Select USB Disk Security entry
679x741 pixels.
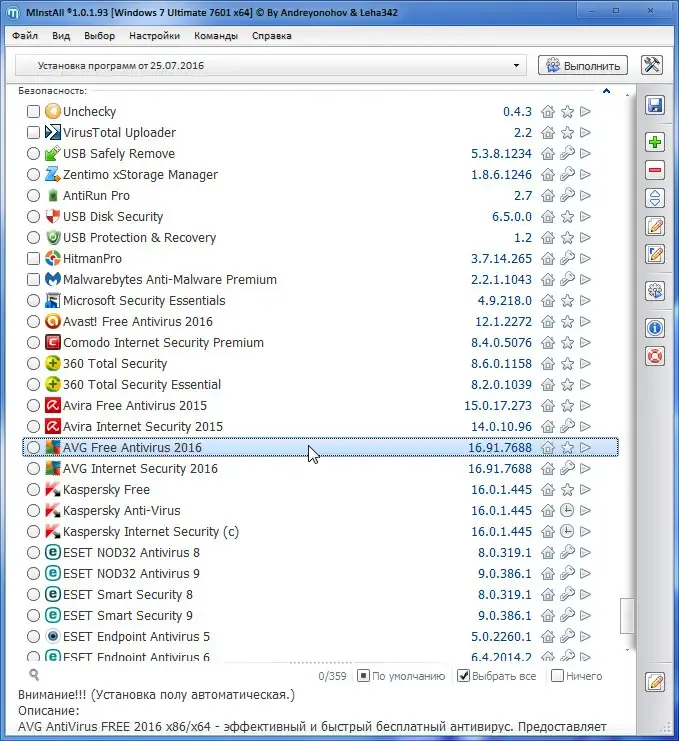click(x=320, y=217)
